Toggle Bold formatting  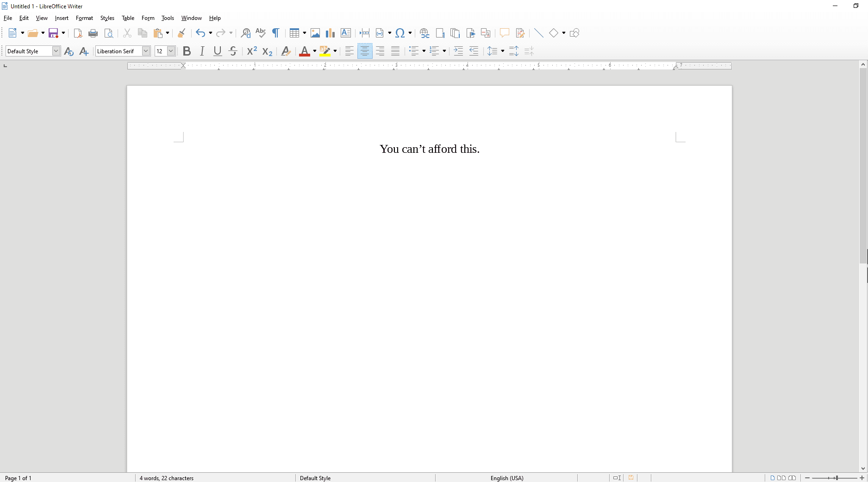[187, 51]
